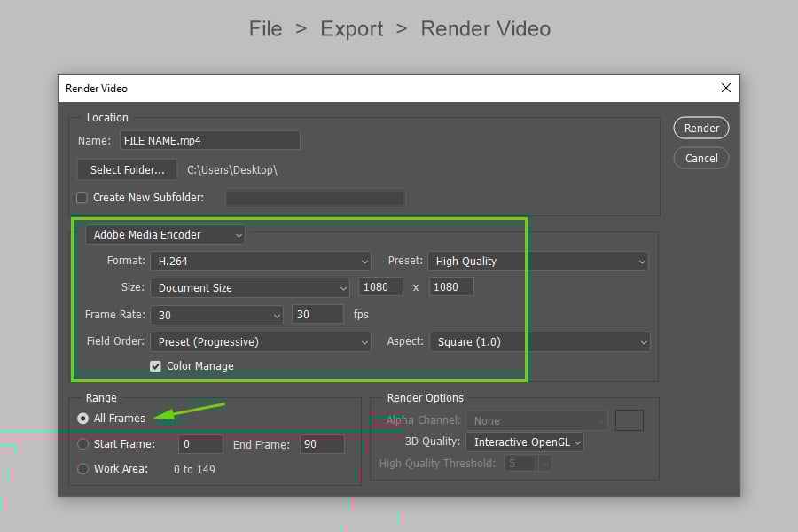
Task: Open the Frame Rate 30 dropdown
Action: click(217, 315)
